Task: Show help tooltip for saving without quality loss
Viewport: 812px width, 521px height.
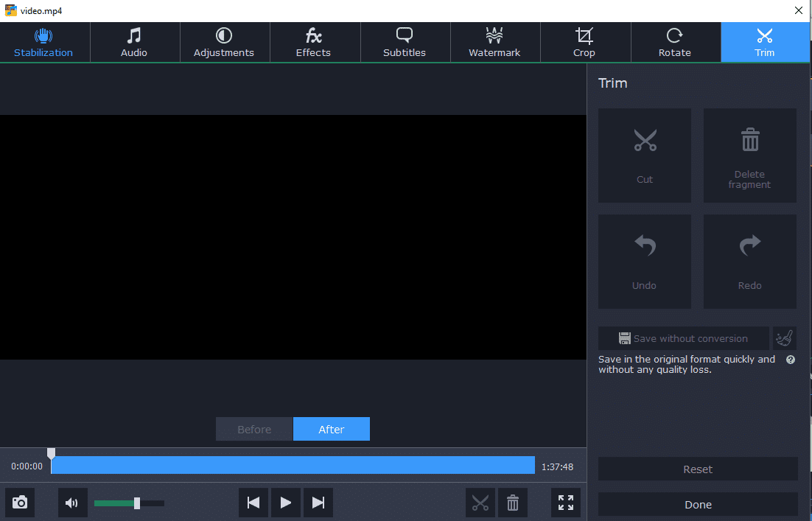Action: [x=791, y=360]
